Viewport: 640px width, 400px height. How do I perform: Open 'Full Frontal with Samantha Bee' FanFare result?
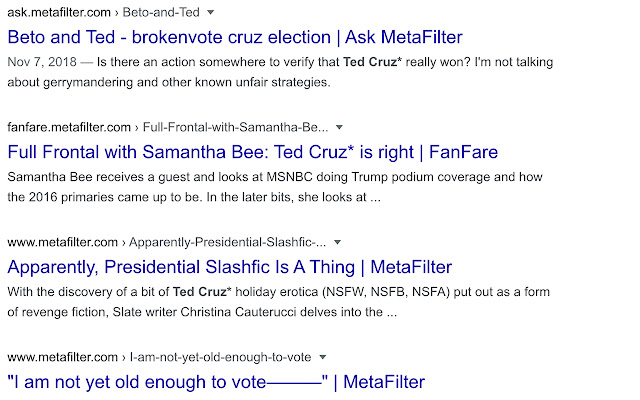[x=252, y=152]
